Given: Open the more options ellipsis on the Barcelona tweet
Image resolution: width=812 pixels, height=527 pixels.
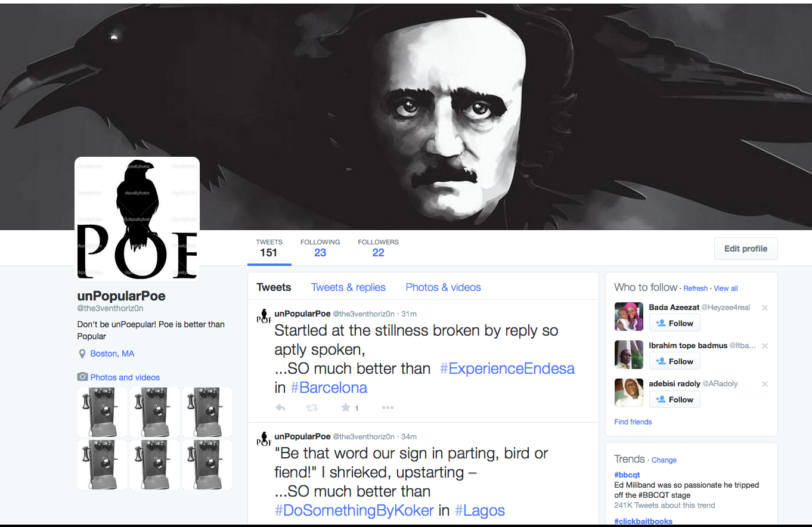Looking at the screenshot, I should pos(388,408).
